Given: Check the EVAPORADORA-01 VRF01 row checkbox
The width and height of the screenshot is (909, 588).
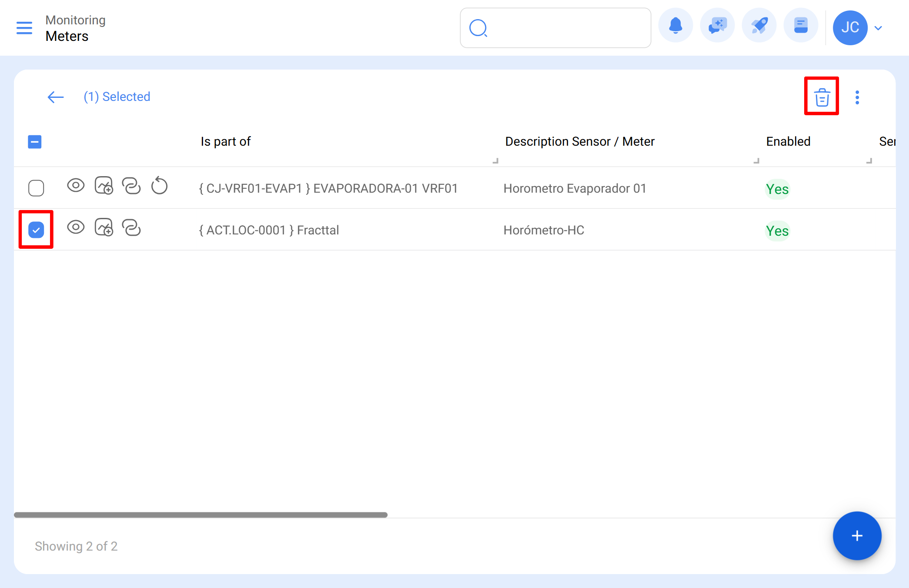Looking at the screenshot, I should (x=36, y=188).
